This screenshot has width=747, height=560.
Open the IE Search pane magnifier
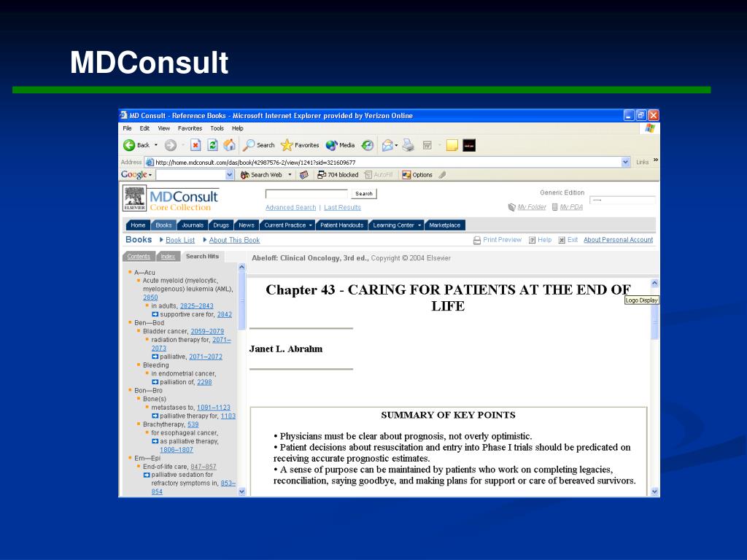249,145
